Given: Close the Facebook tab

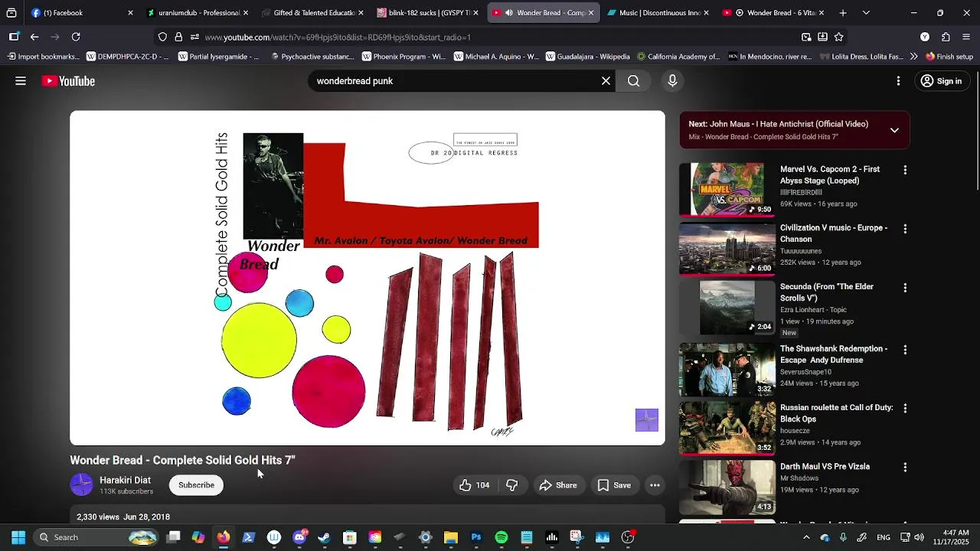Looking at the screenshot, I should click(130, 13).
